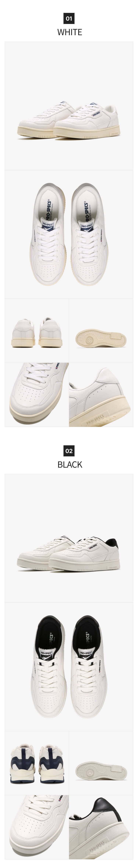The height and width of the screenshot is (868, 138).
Task: Open the white sneakers angled pair photo
Action: 69,105
